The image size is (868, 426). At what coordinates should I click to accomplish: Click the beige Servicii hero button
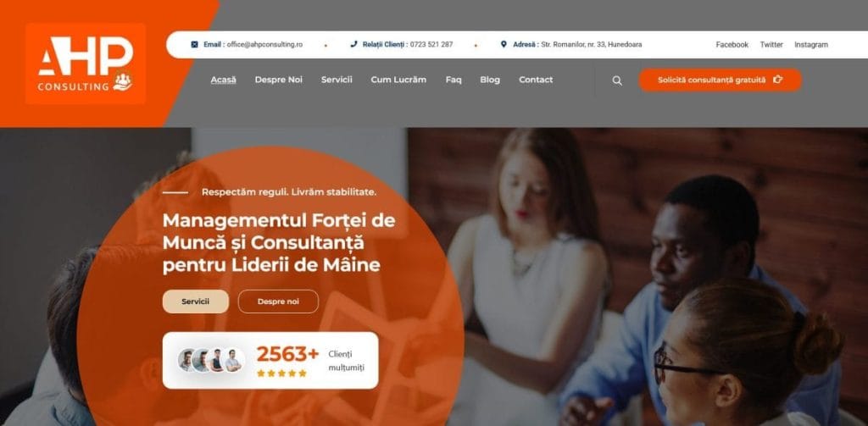point(196,302)
